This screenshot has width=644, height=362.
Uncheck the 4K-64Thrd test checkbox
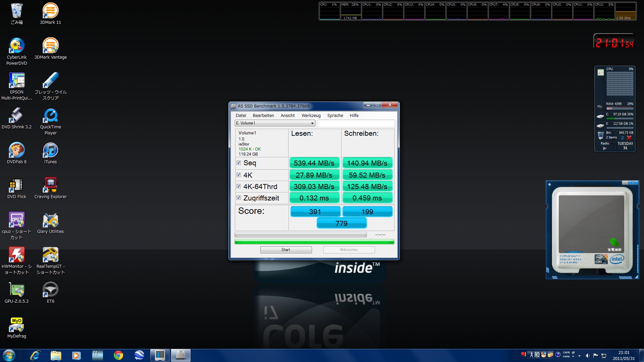239,186
